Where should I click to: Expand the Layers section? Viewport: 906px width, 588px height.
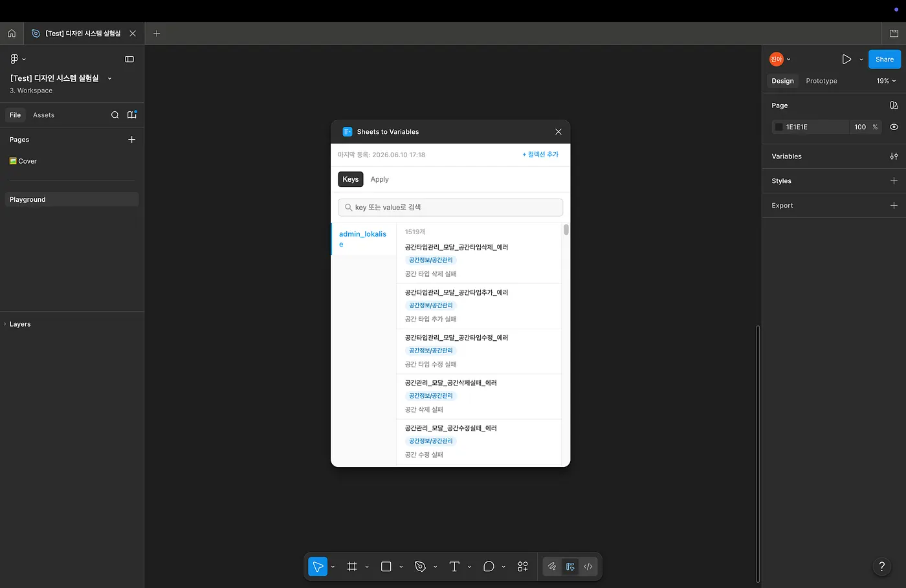19,324
